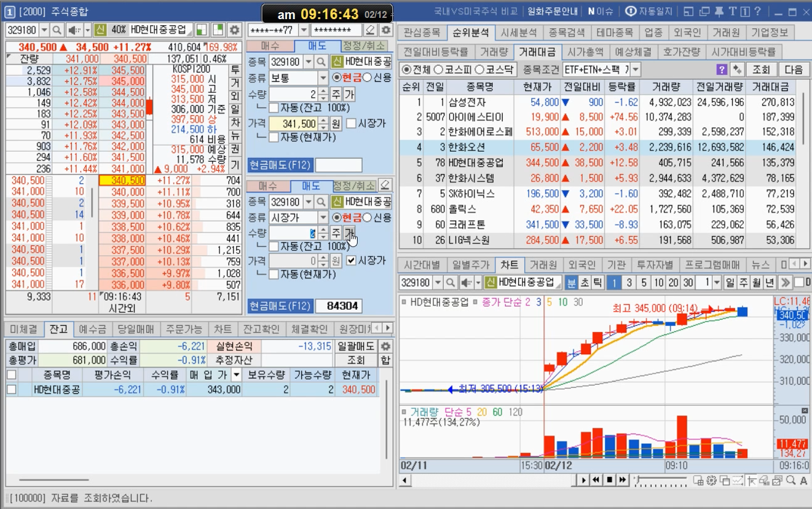Open the chart interval dropdown showing 1

point(717,282)
